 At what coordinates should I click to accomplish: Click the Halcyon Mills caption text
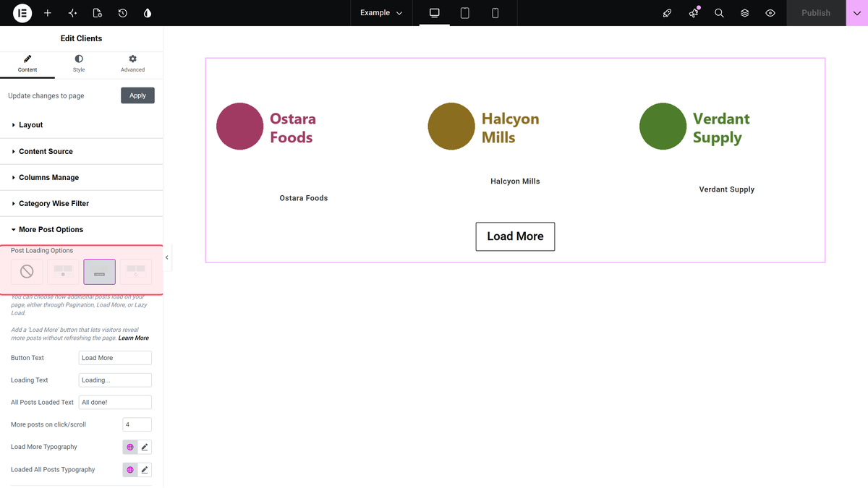point(515,181)
